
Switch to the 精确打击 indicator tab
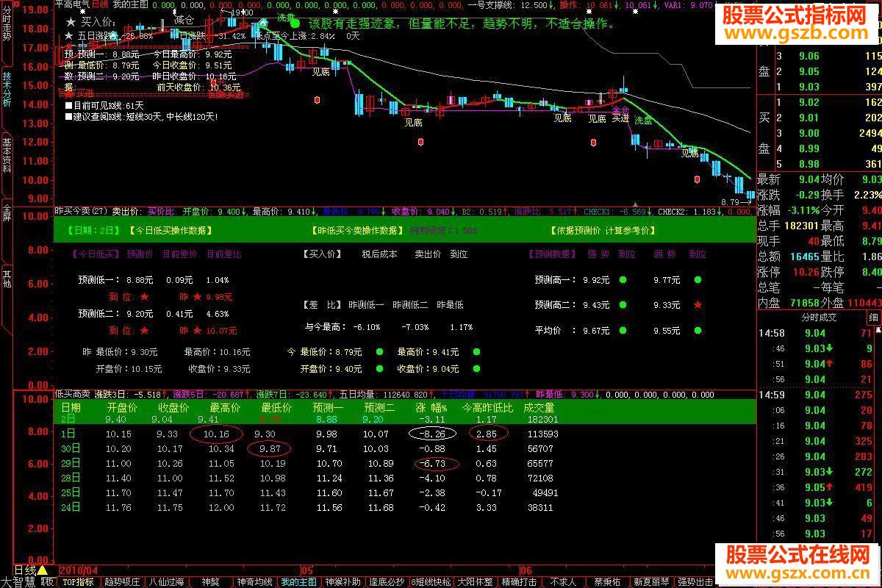click(520, 582)
